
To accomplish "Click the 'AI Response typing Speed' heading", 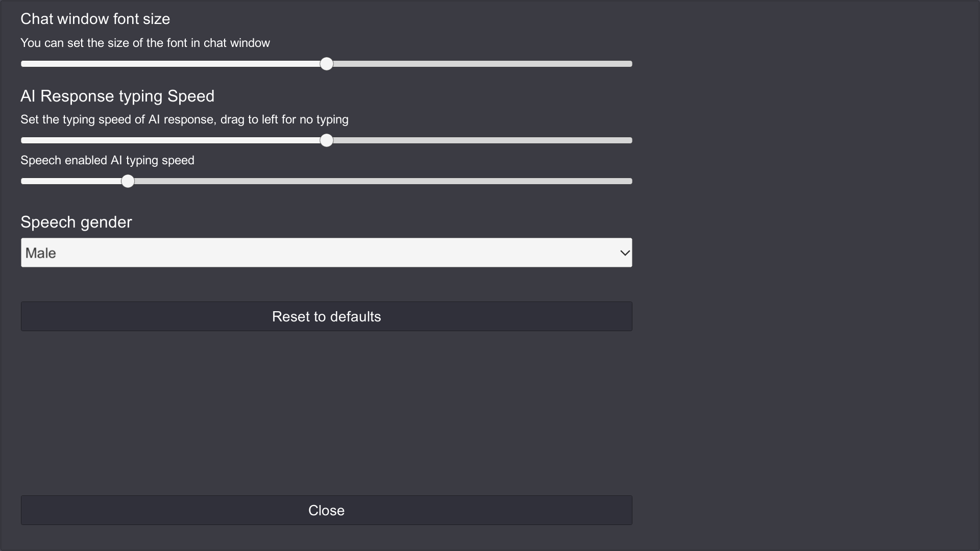I will [117, 96].
